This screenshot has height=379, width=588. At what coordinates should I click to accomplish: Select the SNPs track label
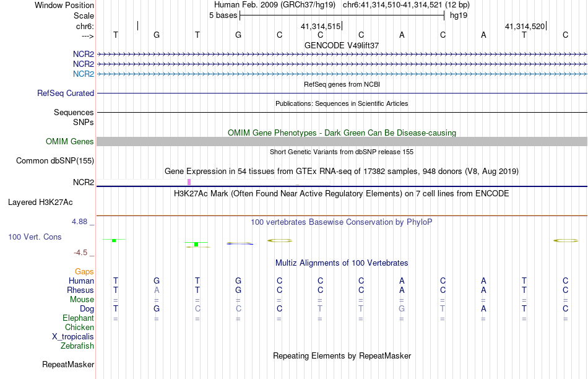tap(84, 123)
